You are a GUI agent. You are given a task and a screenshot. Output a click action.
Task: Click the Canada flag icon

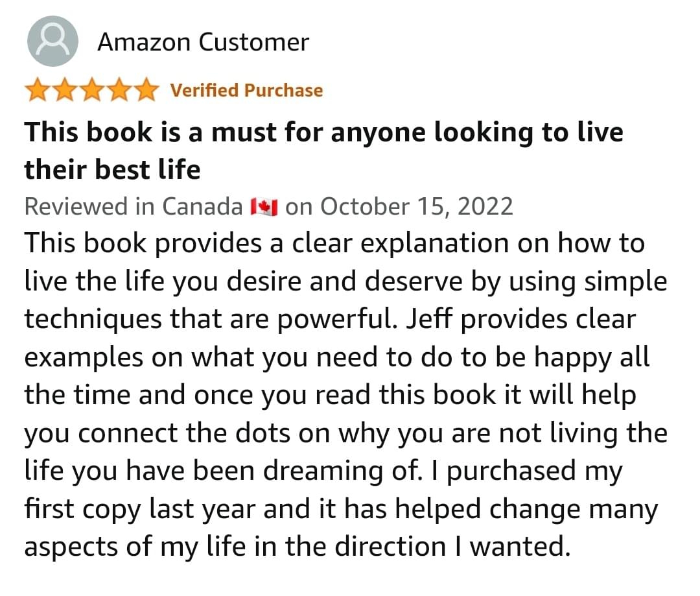[264, 207]
